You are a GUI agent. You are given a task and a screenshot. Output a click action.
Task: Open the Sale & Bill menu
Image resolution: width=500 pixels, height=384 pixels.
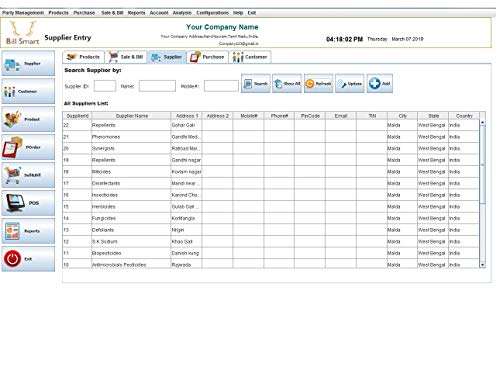[x=112, y=13]
